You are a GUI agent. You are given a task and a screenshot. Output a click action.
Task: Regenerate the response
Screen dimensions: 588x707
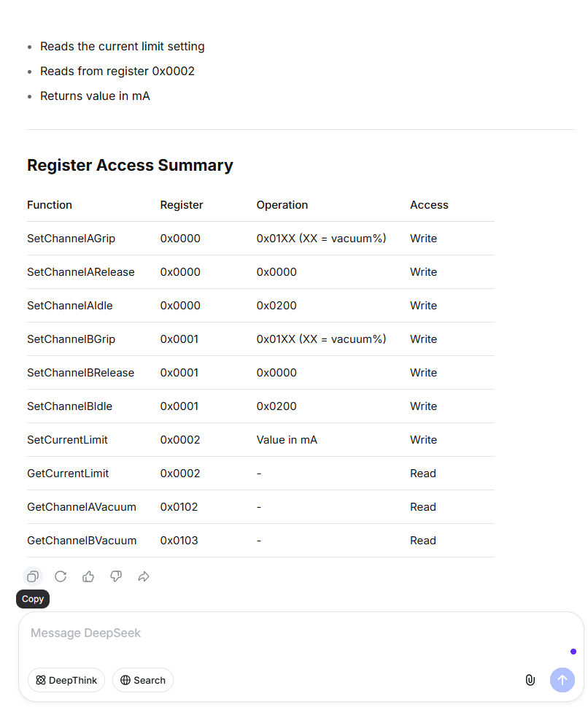coord(61,576)
